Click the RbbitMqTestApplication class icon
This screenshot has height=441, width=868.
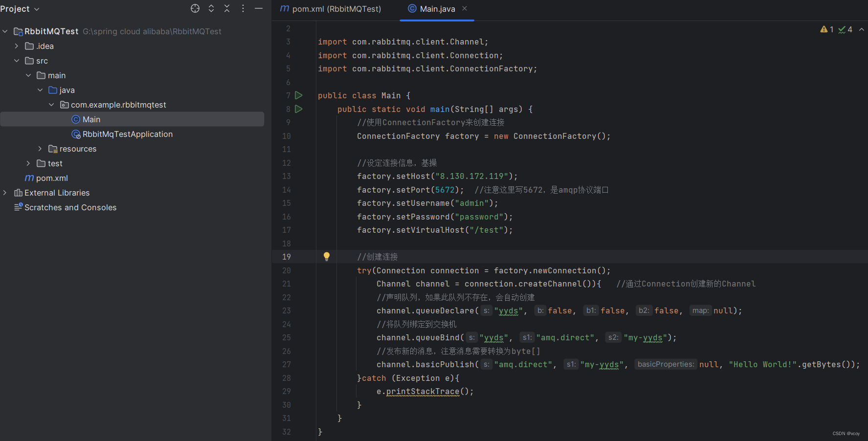click(x=76, y=134)
